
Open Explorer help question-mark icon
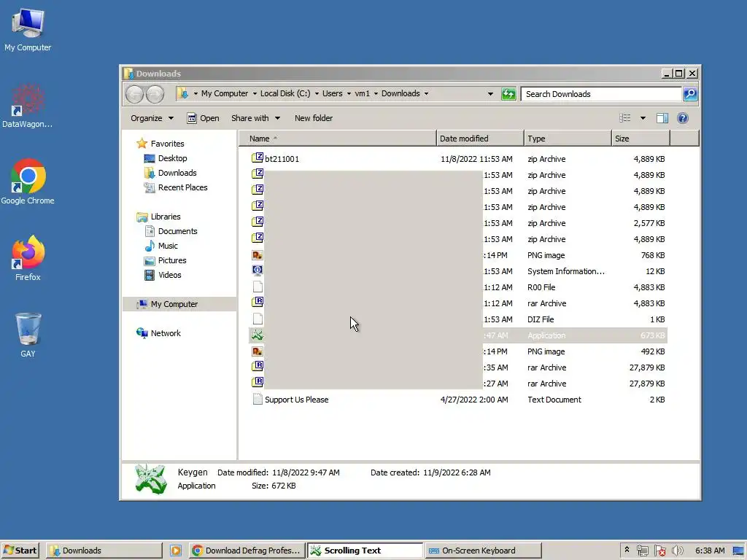682,118
